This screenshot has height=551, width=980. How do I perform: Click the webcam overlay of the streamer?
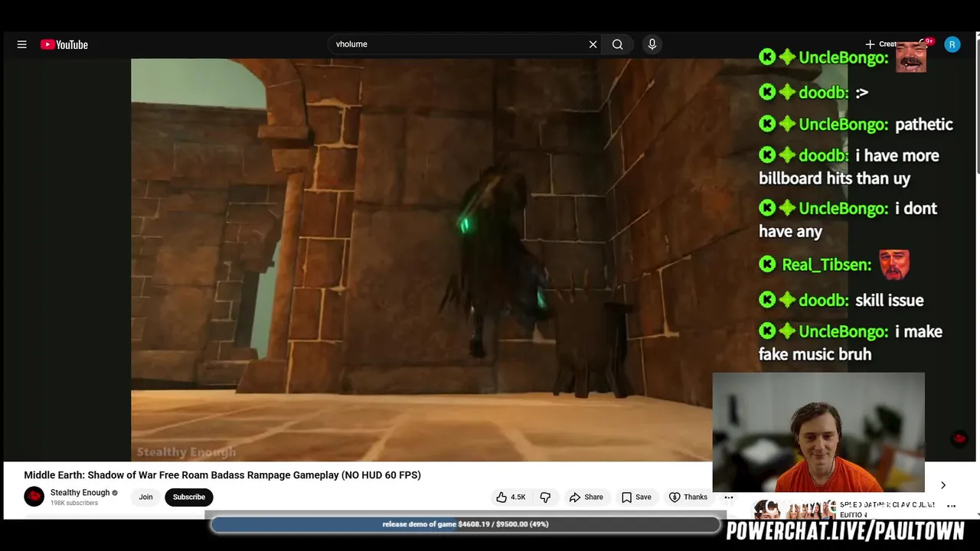[818, 432]
